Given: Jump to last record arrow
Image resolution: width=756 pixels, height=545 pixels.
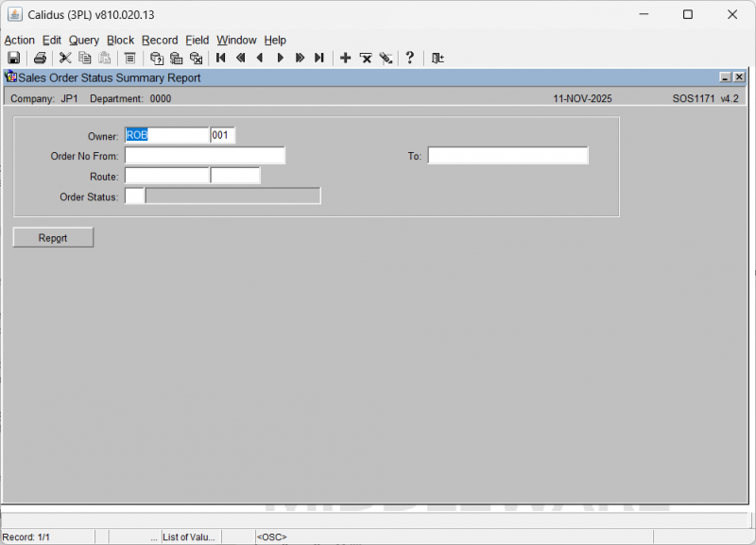Looking at the screenshot, I should click(319, 59).
